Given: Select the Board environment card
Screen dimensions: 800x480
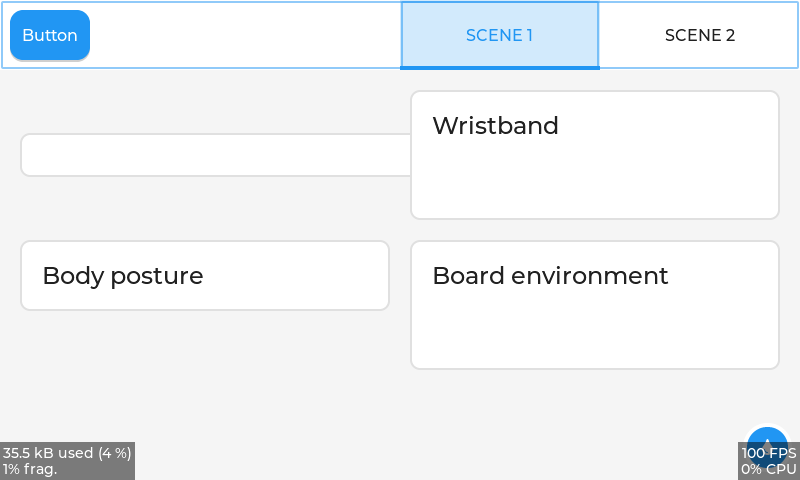Looking at the screenshot, I should (594, 305).
